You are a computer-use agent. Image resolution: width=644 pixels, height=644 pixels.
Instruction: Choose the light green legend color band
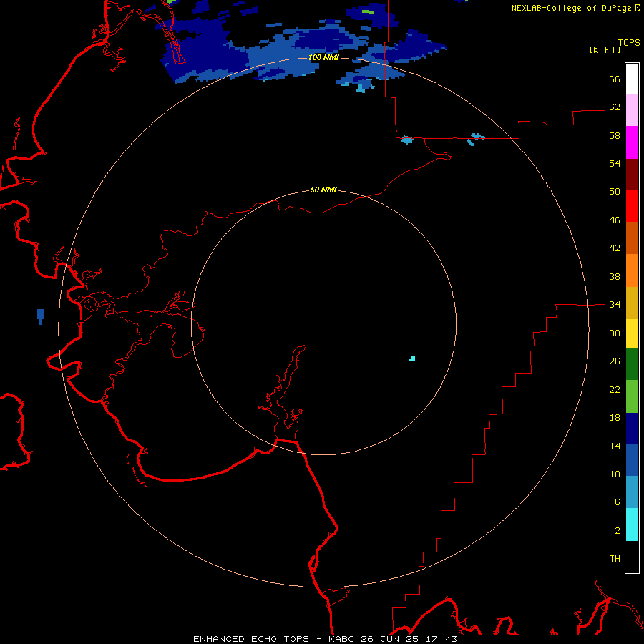pyautogui.click(x=632, y=396)
